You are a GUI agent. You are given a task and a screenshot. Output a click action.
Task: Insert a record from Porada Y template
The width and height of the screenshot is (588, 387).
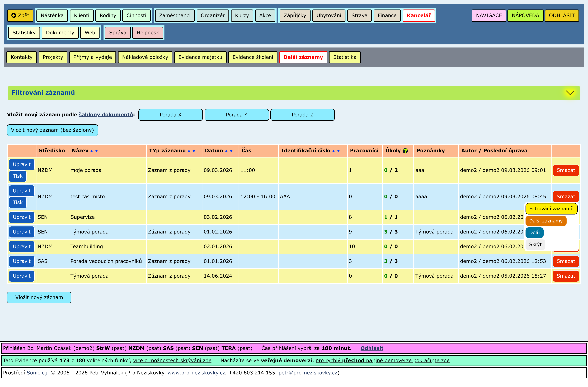[x=236, y=115]
